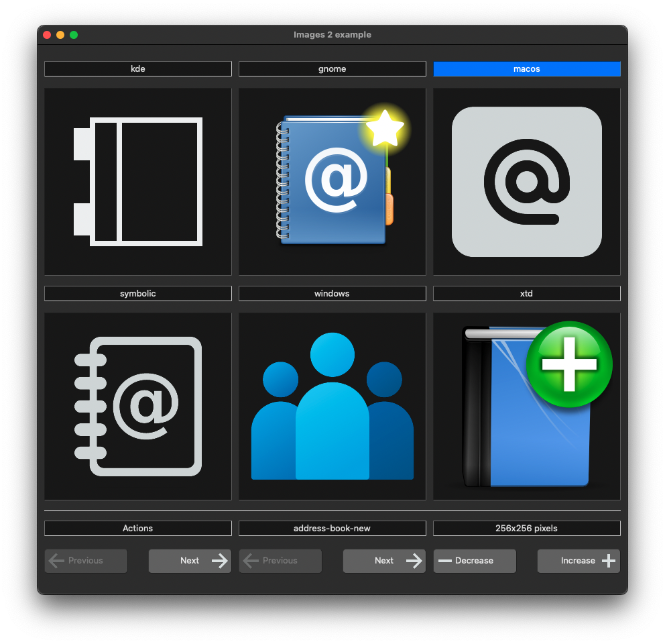Select the "windows" theme label
The width and height of the screenshot is (665, 644).
pyautogui.click(x=332, y=294)
